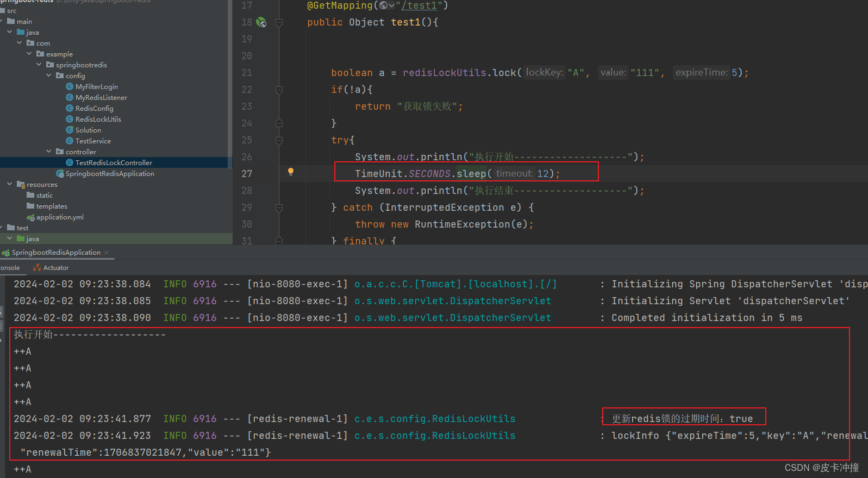868x478 pixels.
Task: Click the RuntimeException throw statement
Action: point(444,224)
